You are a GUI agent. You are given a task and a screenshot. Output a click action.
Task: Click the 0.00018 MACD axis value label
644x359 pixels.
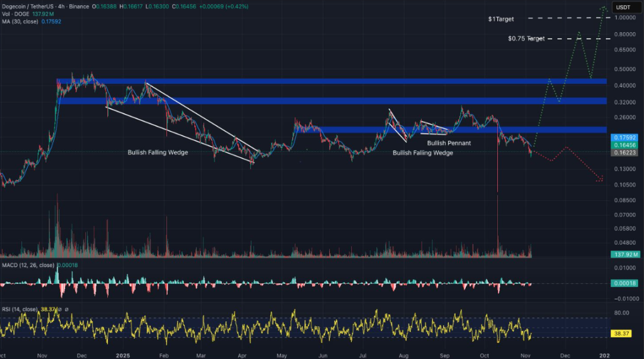pyautogui.click(x=625, y=284)
